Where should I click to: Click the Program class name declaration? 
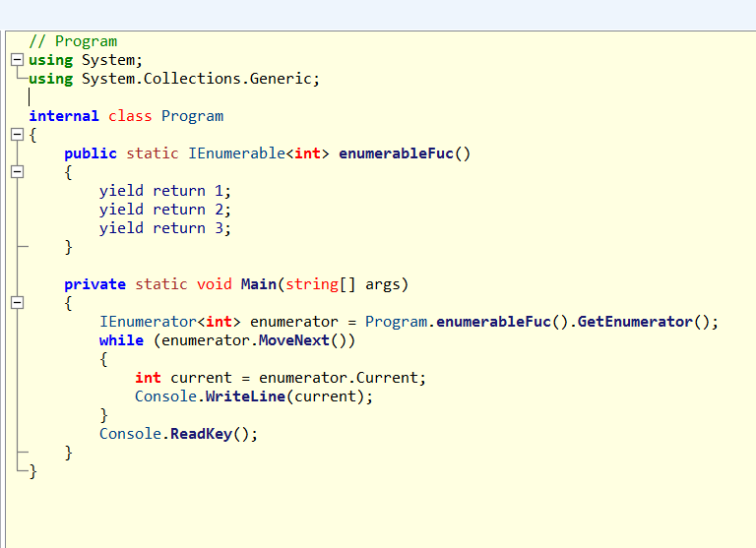click(x=192, y=116)
